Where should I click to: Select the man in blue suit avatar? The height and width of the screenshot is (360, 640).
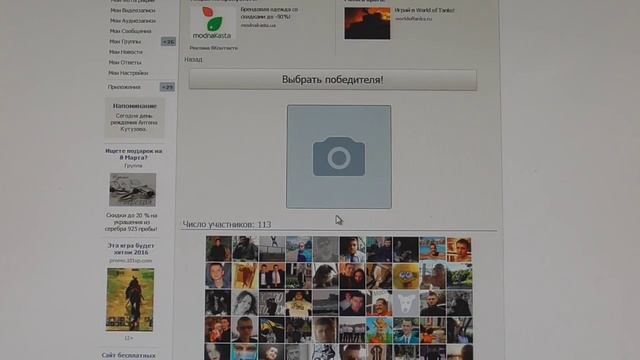coord(406,330)
